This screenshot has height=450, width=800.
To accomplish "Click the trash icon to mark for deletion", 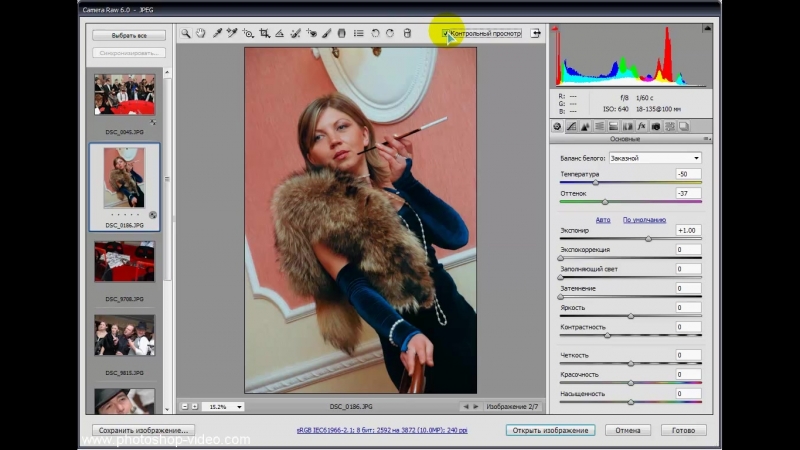I will tap(407, 33).
